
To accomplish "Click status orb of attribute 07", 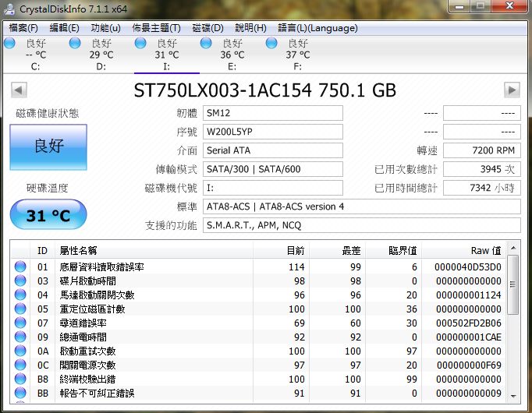I will tap(20, 323).
